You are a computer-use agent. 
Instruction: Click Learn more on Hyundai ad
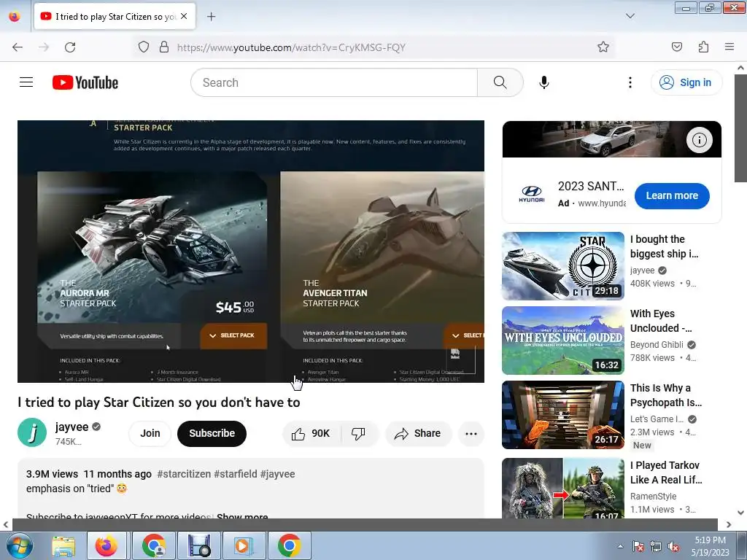[x=672, y=195]
